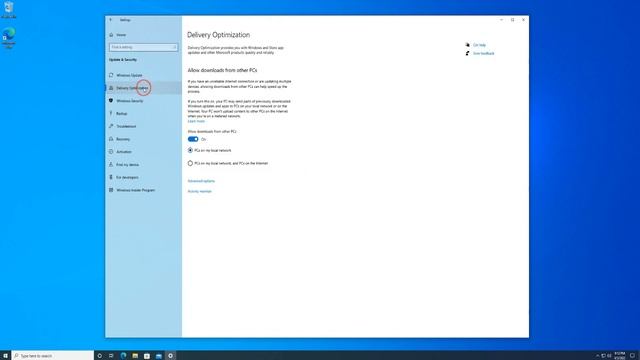
Task: Turn off Allow downloads from other PCs
Action: point(193,139)
